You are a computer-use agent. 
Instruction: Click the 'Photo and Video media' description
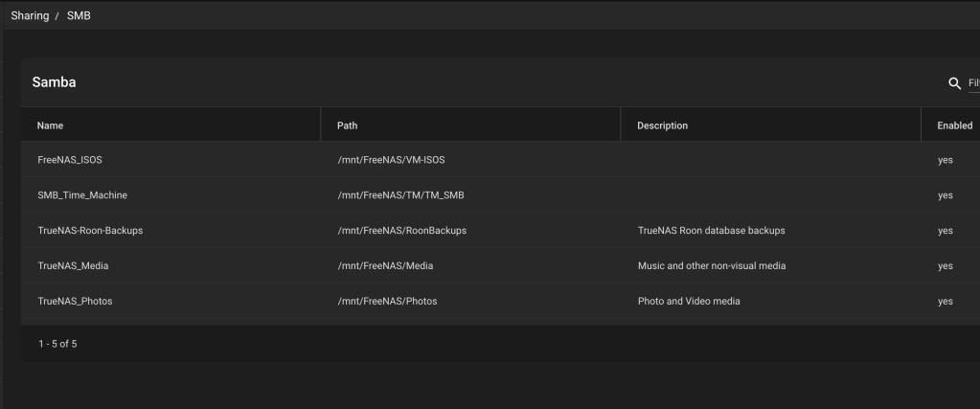[x=688, y=301]
